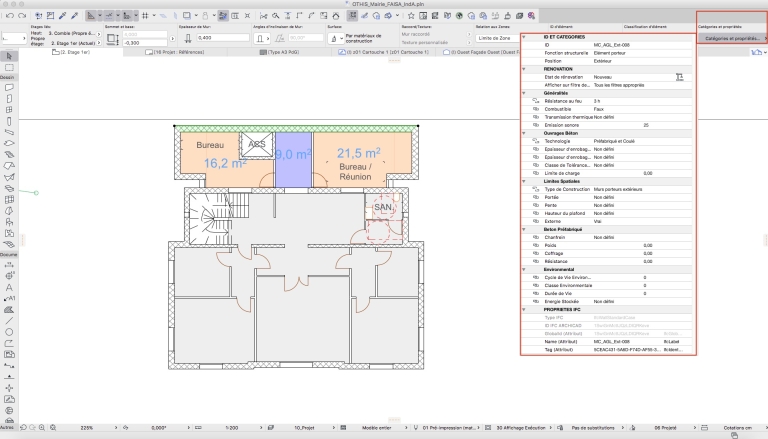Click the star Favorites icon
This screenshot has width=768, height=439.
[x=411, y=16]
